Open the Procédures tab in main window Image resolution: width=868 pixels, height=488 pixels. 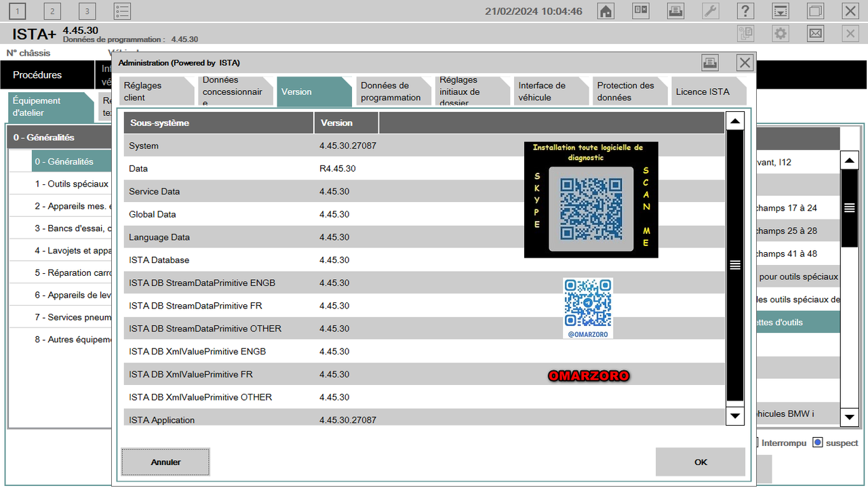pos(47,75)
